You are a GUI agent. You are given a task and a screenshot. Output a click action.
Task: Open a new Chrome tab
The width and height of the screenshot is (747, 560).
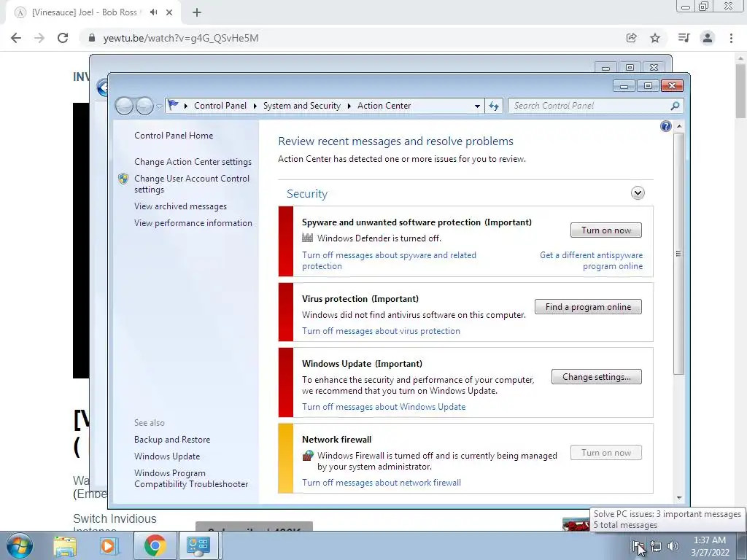(197, 13)
